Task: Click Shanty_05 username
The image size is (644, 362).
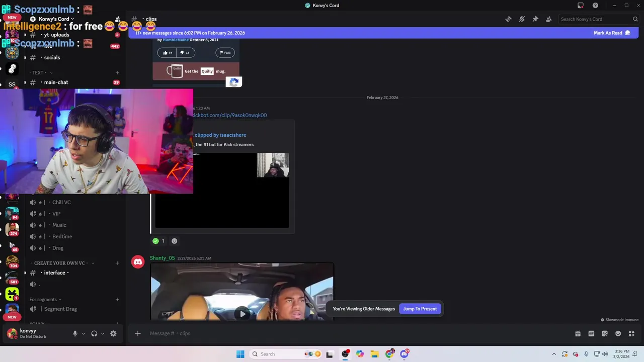Action: click(x=162, y=258)
